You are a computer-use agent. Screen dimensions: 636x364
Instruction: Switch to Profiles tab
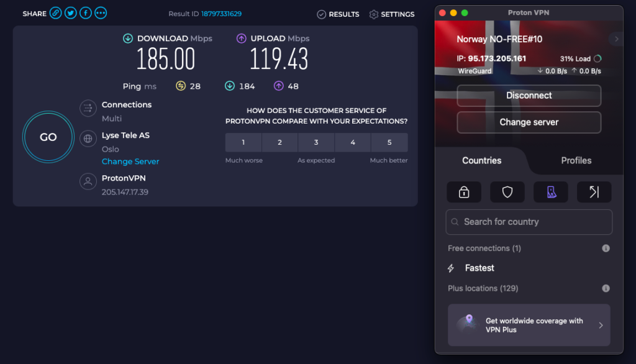point(576,161)
